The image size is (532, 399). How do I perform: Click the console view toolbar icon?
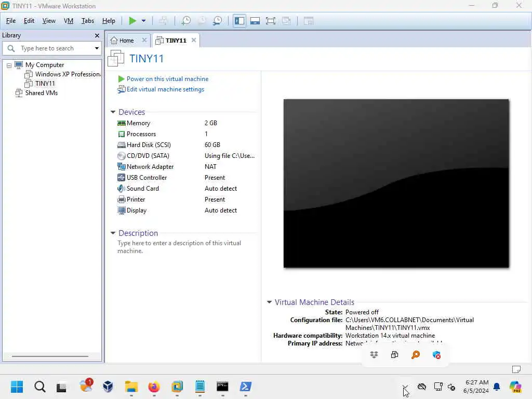(x=308, y=21)
